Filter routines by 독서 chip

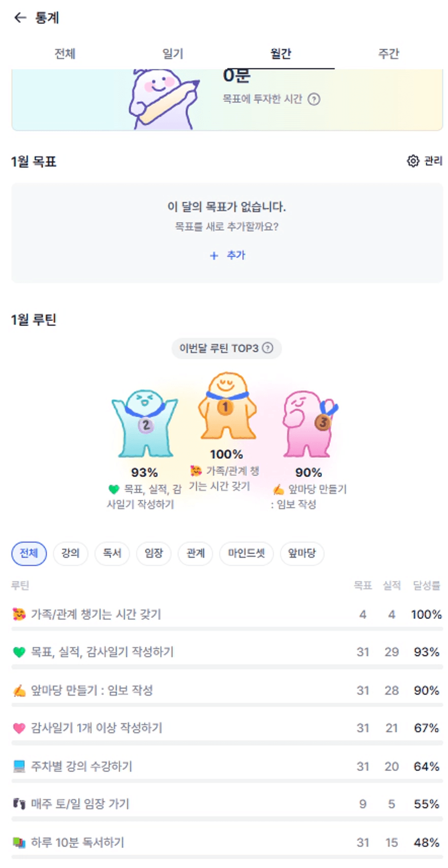tap(112, 553)
